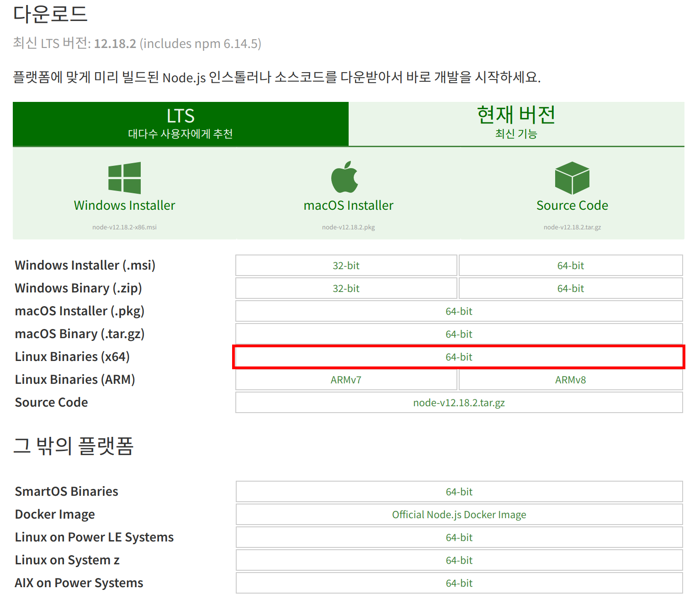Click the Source Code cube icon
Screen dimensions: 700x605
point(572,178)
